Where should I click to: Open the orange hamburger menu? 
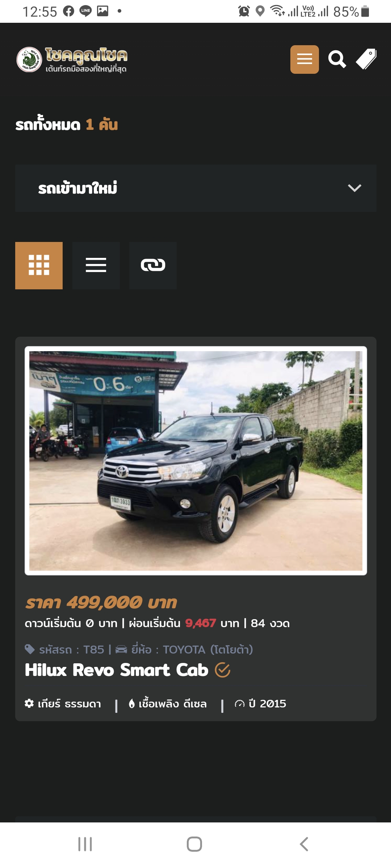tap(304, 59)
